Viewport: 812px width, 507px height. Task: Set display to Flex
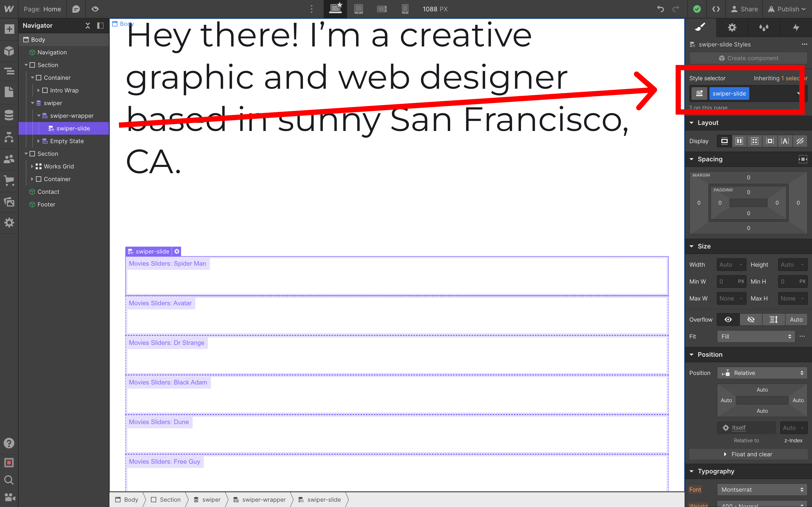tap(739, 141)
